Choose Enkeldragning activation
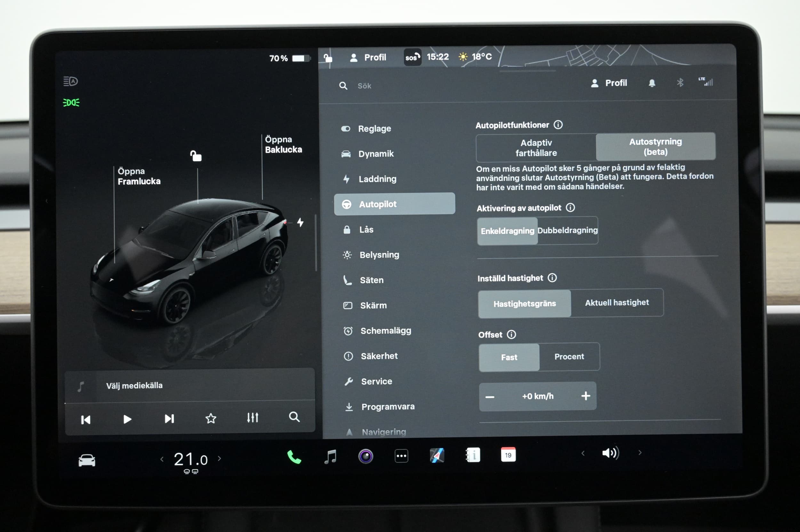The image size is (800, 532). click(508, 231)
